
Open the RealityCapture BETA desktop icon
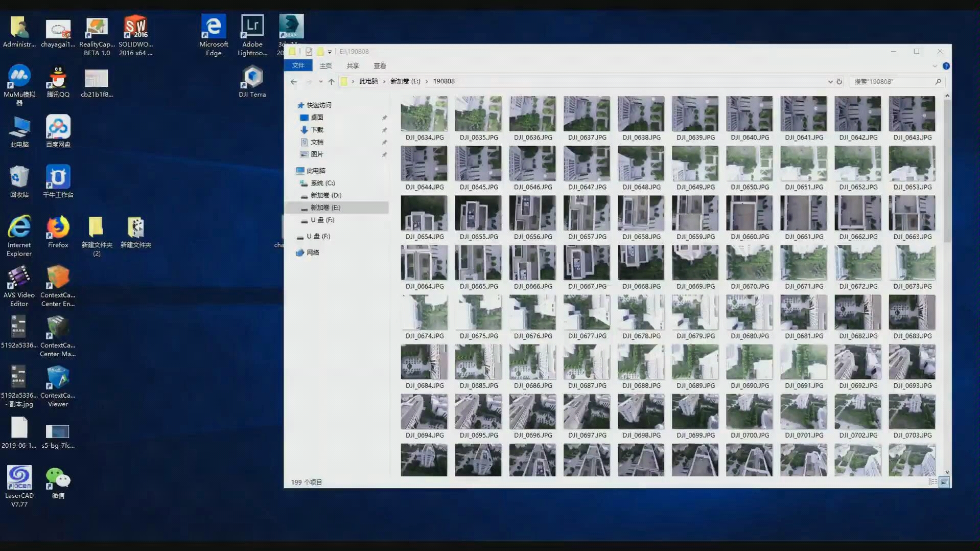point(97,36)
